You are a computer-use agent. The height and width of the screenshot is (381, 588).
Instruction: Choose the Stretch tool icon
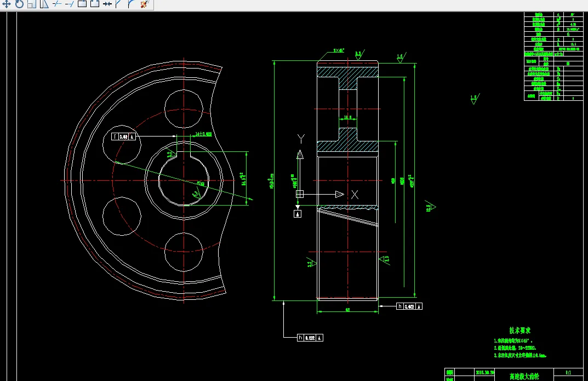coord(44,4)
